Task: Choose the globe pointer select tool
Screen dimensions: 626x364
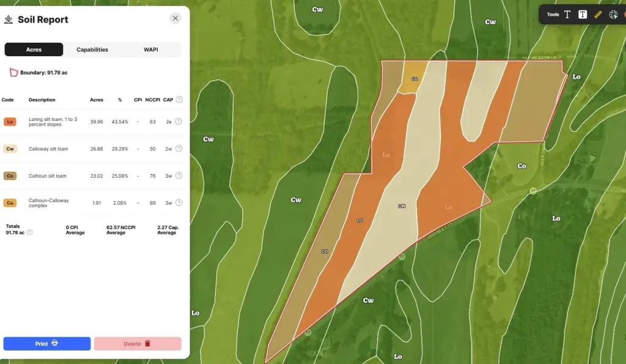Action: click(613, 15)
